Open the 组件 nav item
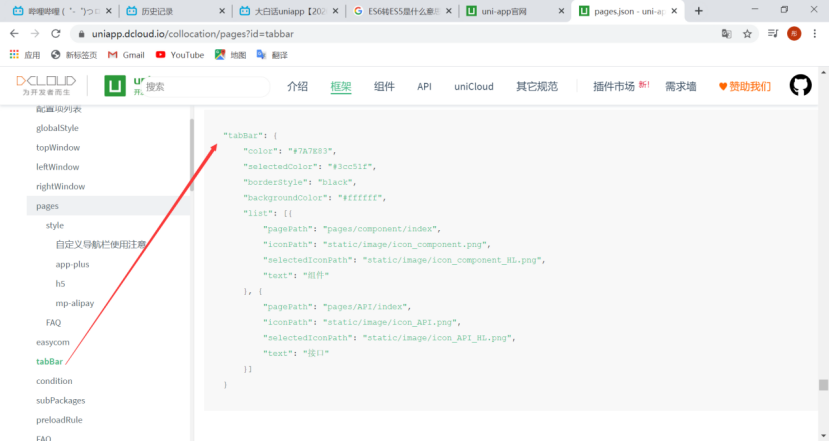The height and width of the screenshot is (441, 830). 384,86
